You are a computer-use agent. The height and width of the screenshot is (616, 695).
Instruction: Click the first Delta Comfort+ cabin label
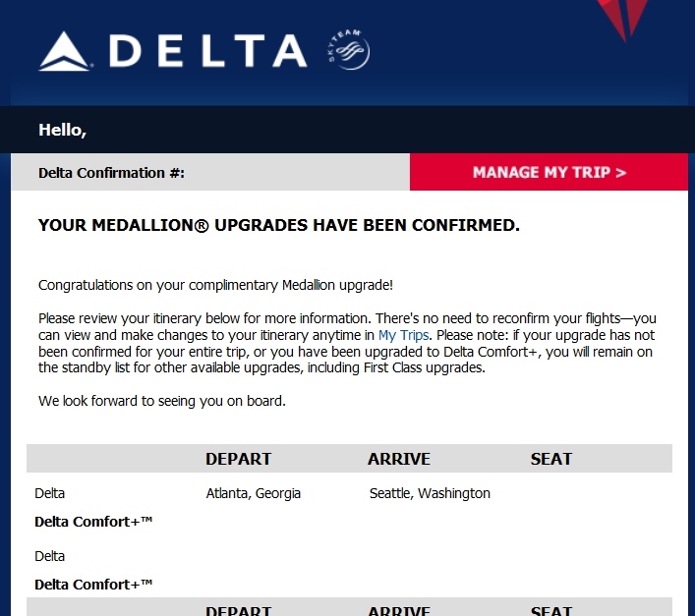(93, 522)
